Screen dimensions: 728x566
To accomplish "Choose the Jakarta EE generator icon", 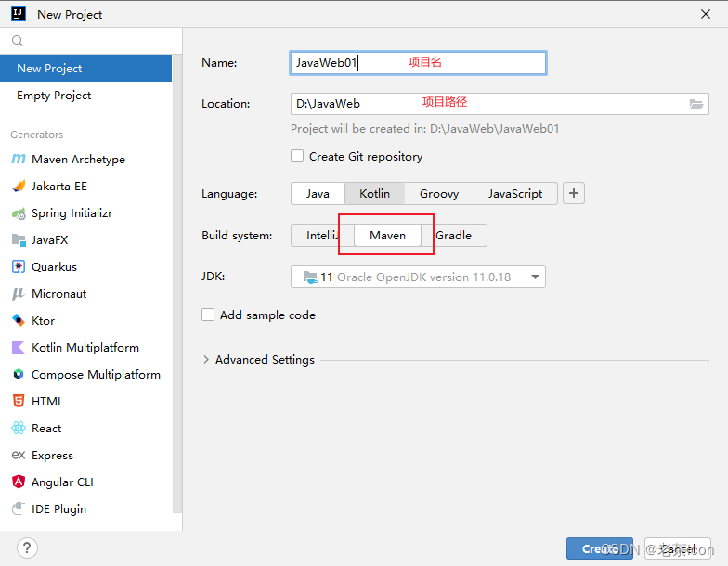I will coord(19,186).
